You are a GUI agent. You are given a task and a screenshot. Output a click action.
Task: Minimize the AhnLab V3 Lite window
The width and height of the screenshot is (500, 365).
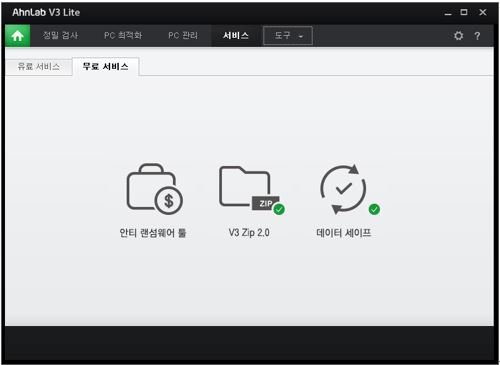448,13
